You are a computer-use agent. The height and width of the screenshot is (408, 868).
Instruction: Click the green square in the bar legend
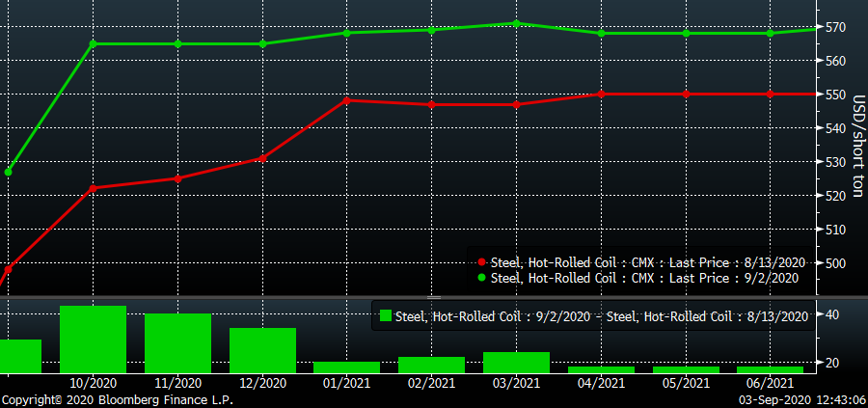click(386, 315)
